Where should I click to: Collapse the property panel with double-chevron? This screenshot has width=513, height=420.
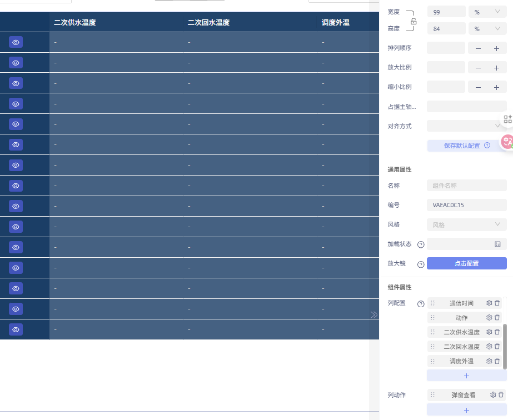coord(374,314)
